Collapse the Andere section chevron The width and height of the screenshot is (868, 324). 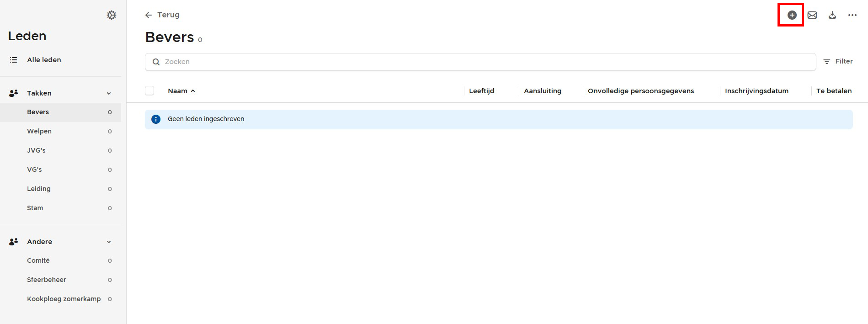109,242
